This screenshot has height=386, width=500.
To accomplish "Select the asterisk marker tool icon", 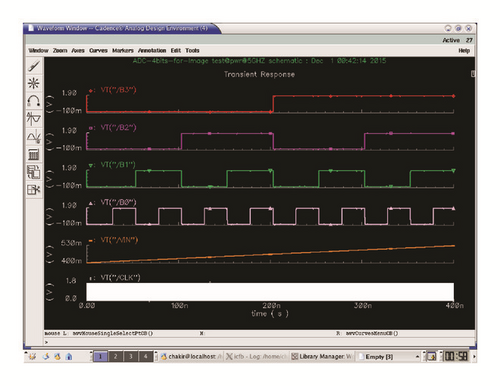I will point(34,83).
